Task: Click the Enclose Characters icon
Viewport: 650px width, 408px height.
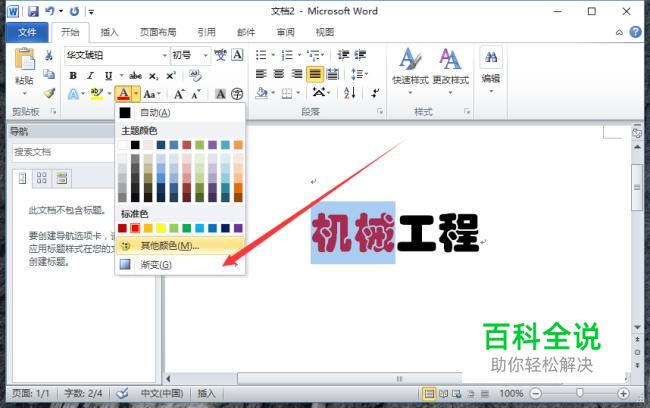Action: click(237, 94)
